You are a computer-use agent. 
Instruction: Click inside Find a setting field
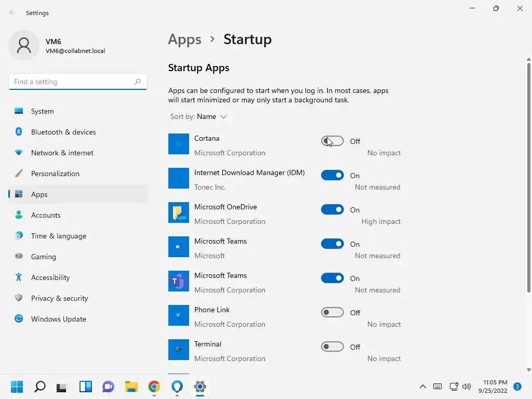point(78,82)
